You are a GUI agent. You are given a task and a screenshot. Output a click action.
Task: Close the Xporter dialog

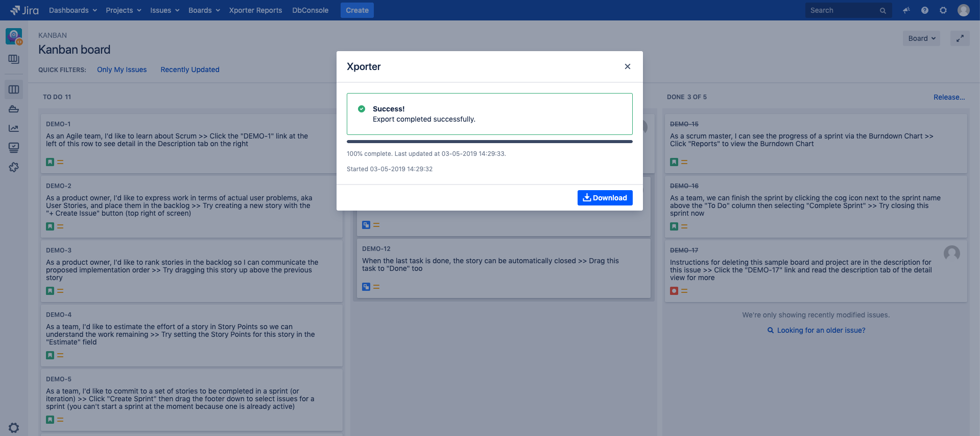point(627,66)
